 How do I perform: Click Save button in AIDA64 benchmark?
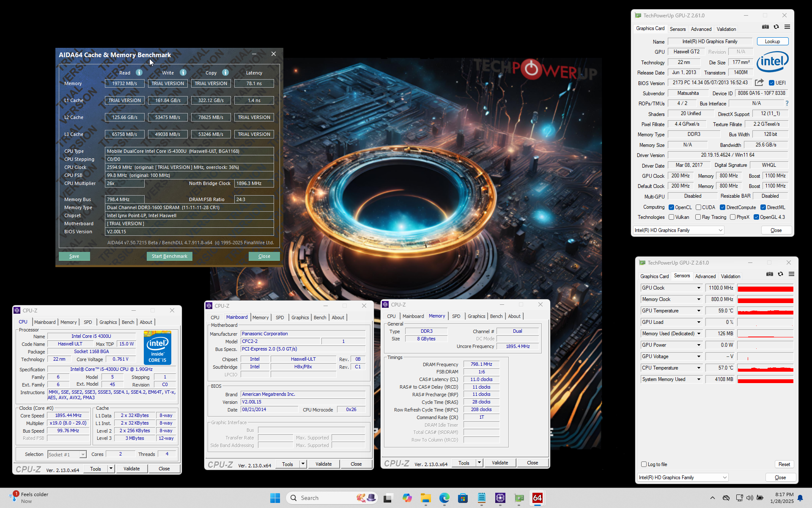click(74, 256)
